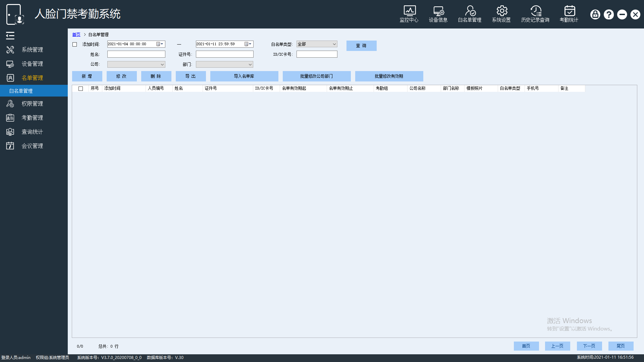Go to 上一页 previous page

pos(557,346)
